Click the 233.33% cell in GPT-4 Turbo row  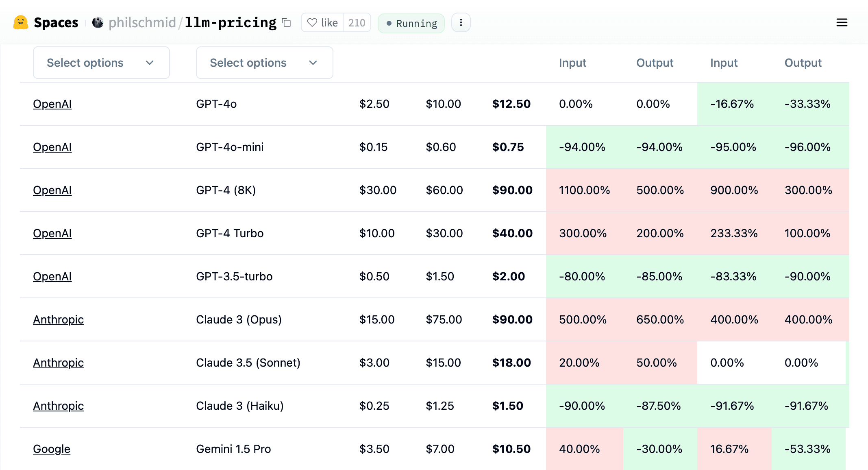coord(734,233)
